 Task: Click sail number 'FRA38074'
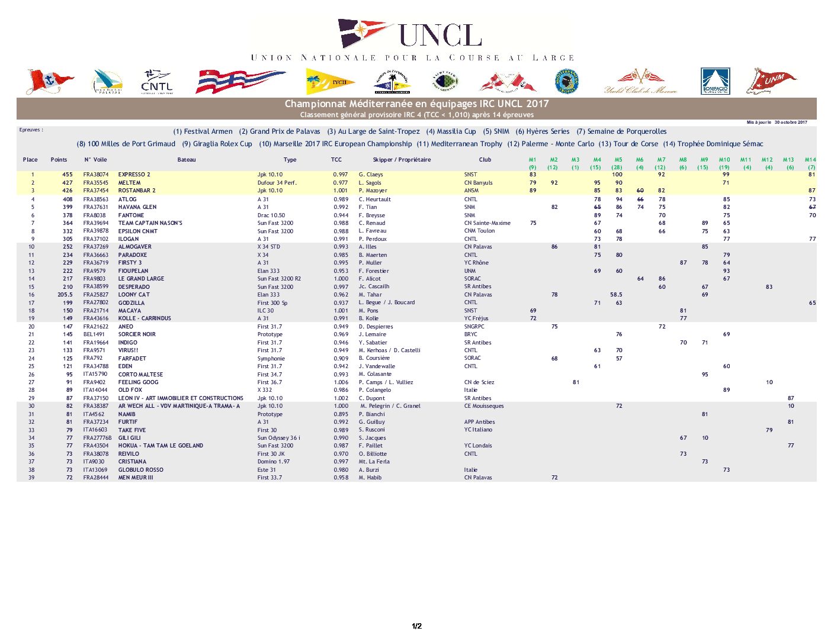(x=96, y=175)
